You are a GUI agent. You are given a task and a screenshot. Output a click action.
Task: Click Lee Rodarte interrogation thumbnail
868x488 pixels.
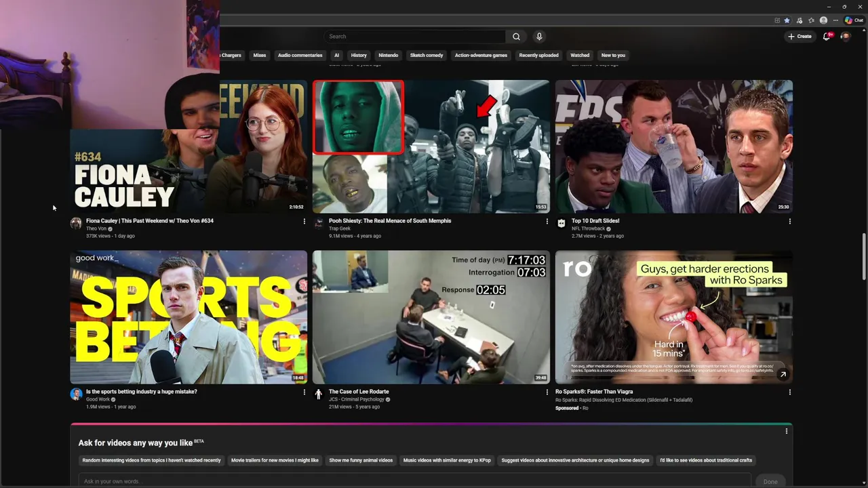coord(431,317)
